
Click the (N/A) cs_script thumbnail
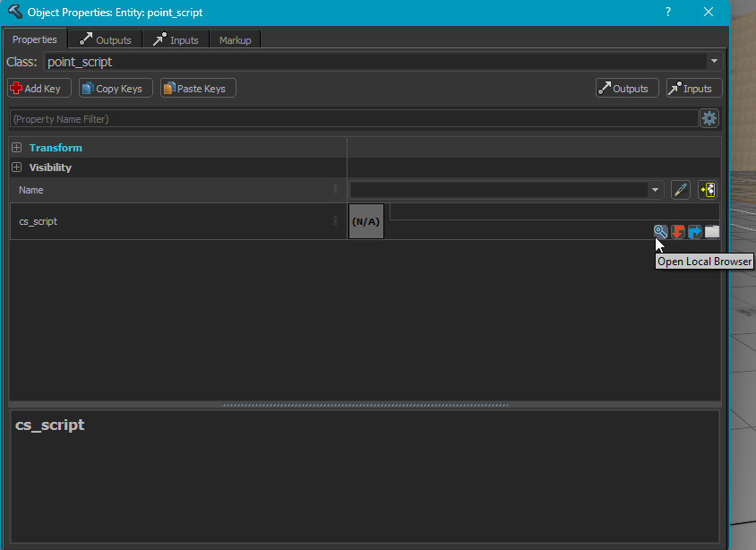(365, 221)
